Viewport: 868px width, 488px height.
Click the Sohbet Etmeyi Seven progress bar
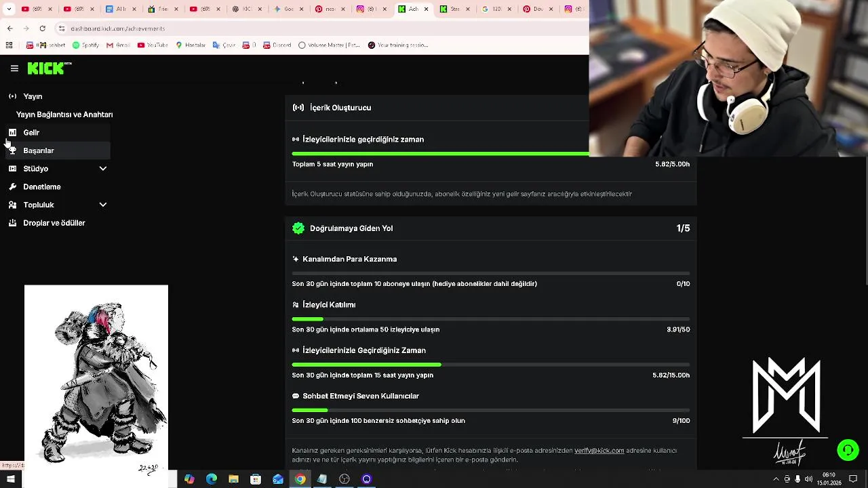tap(491, 410)
